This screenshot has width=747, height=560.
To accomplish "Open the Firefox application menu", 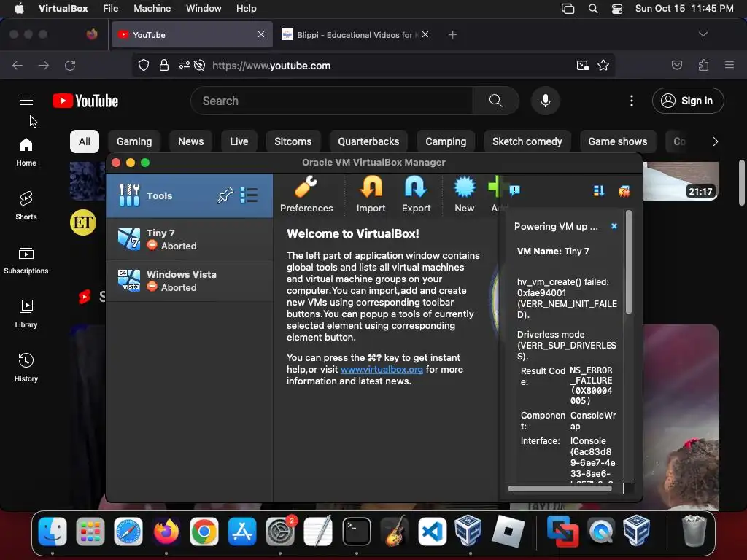I will (729, 65).
